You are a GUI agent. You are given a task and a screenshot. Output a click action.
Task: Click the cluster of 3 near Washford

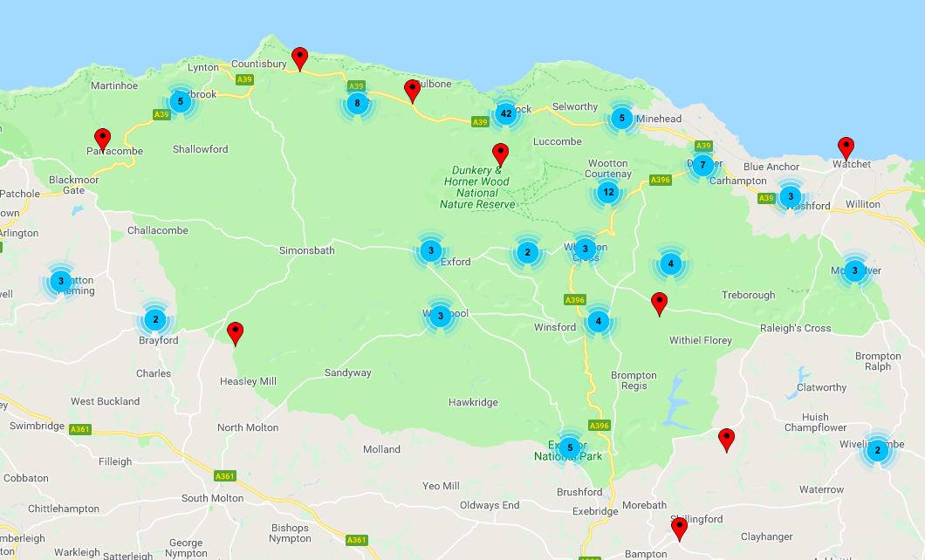coord(791,195)
